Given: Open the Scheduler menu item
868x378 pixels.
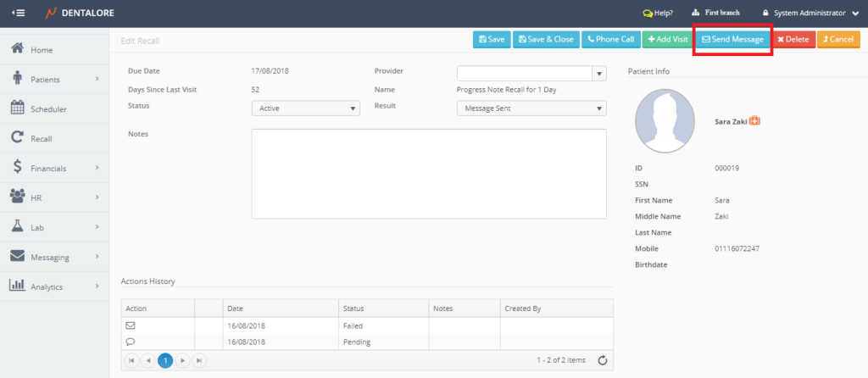Looking at the screenshot, I should point(48,108).
